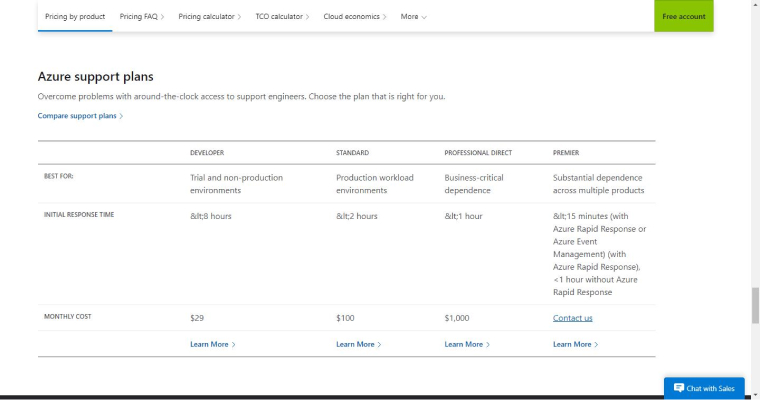This screenshot has width=760, height=400.
Task: Click the page vertical scrollbar thumb
Action: 755,305
